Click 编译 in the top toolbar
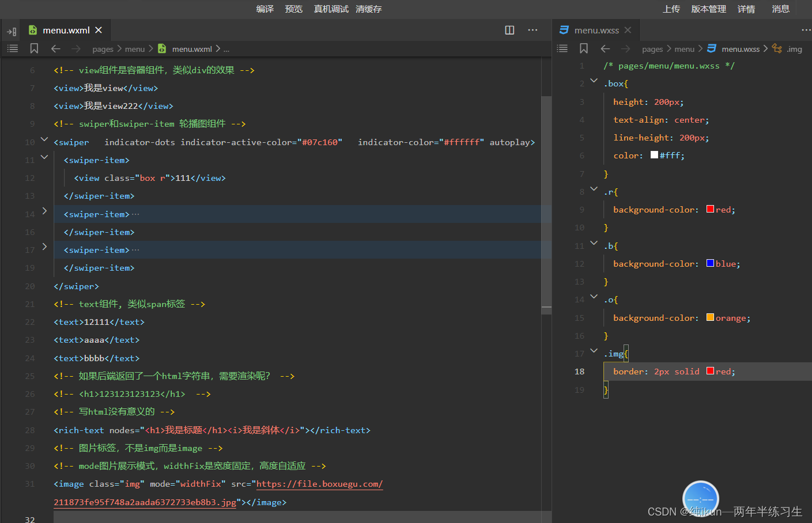 click(265, 9)
